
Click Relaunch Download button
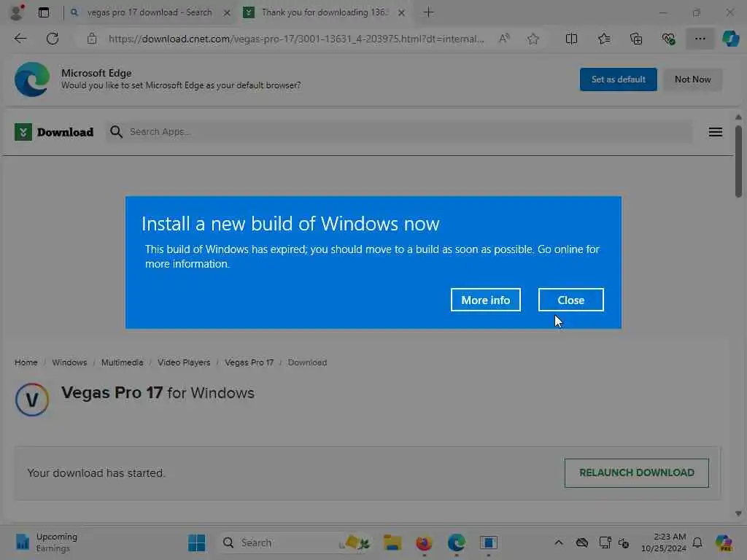(x=636, y=472)
